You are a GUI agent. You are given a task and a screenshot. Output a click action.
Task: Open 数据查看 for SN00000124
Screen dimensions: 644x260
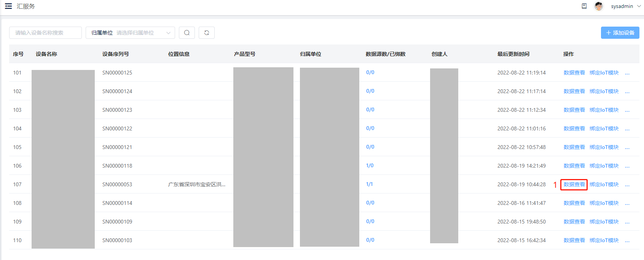coord(574,91)
